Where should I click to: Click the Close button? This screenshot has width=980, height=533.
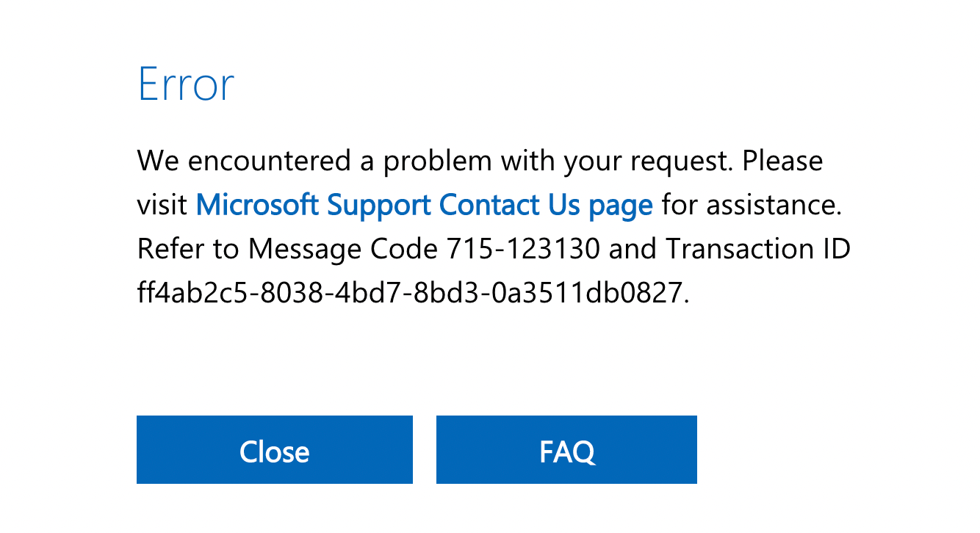274,450
